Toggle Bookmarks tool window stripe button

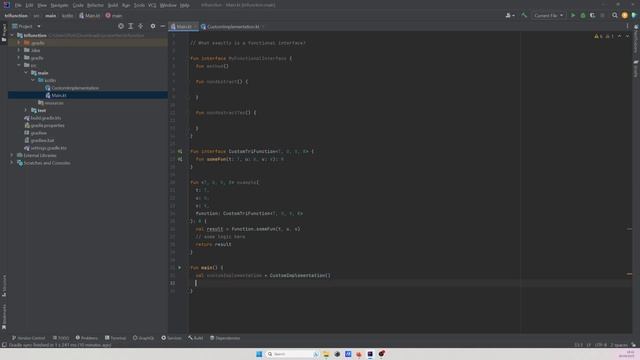4,317
